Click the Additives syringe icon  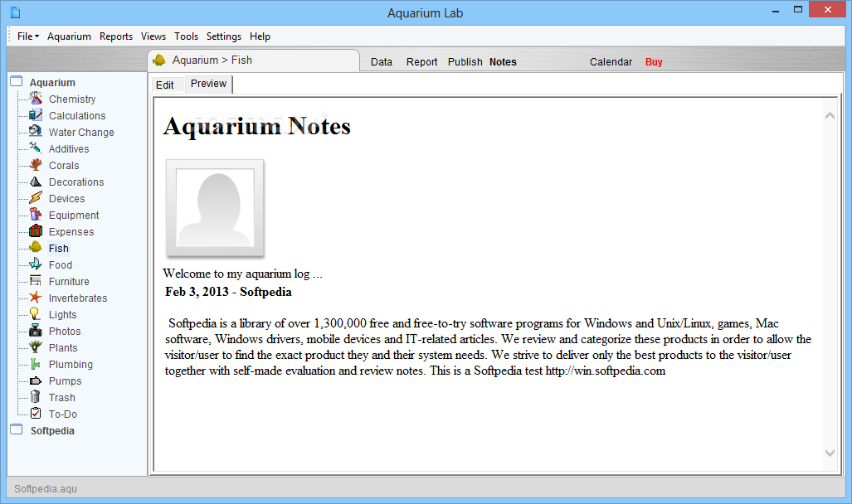[36, 148]
